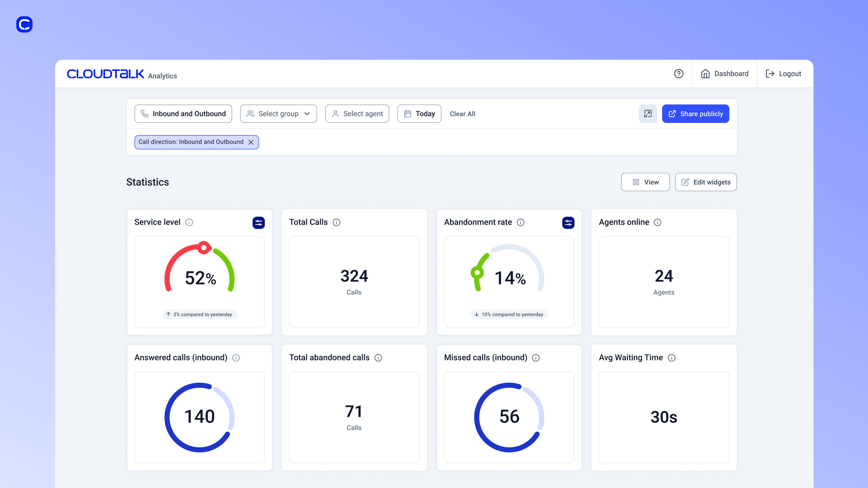Open Inbound and Outbound direction filter
Image resolution: width=868 pixels, height=488 pixels.
(183, 114)
